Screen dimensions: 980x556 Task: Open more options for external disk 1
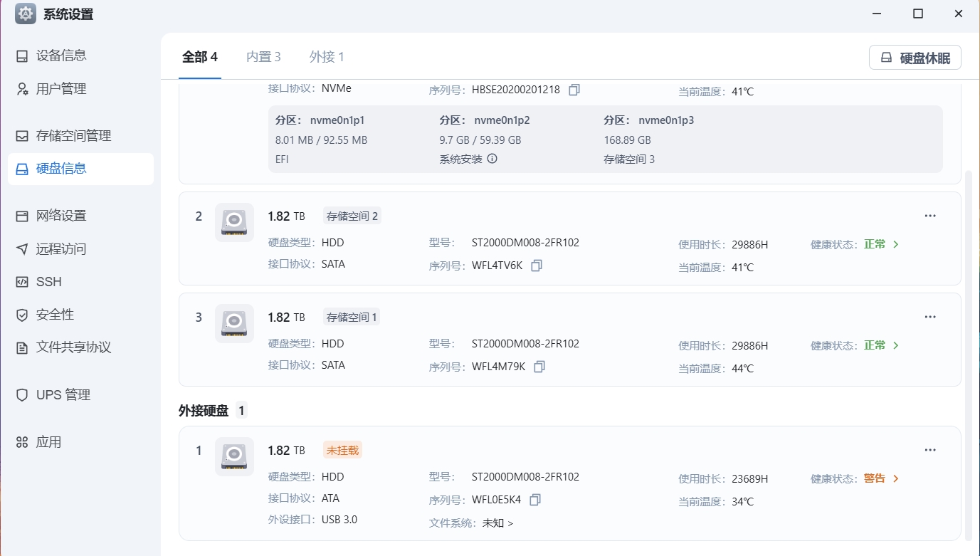click(930, 450)
